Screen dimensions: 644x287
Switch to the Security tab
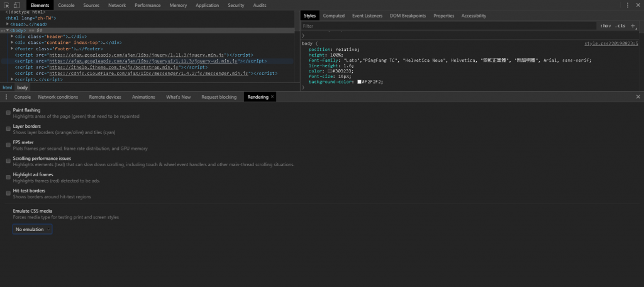[x=236, y=5]
